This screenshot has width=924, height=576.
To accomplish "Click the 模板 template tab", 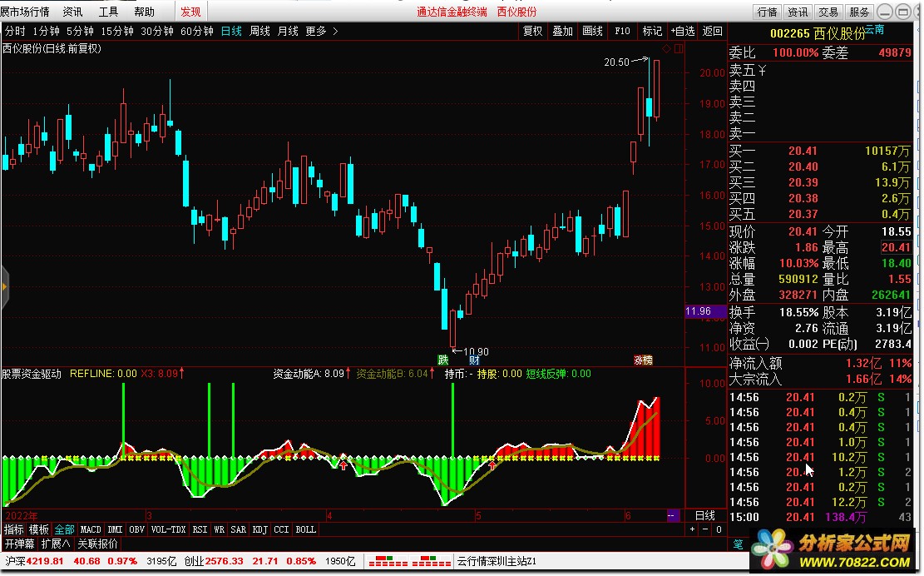I will (x=39, y=529).
